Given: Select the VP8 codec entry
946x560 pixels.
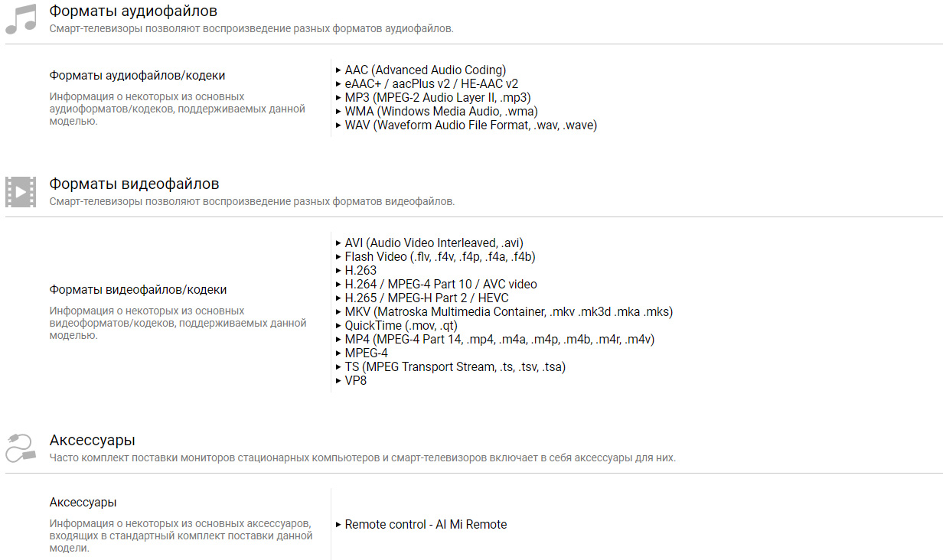Looking at the screenshot, I should [x=355, y=380].
